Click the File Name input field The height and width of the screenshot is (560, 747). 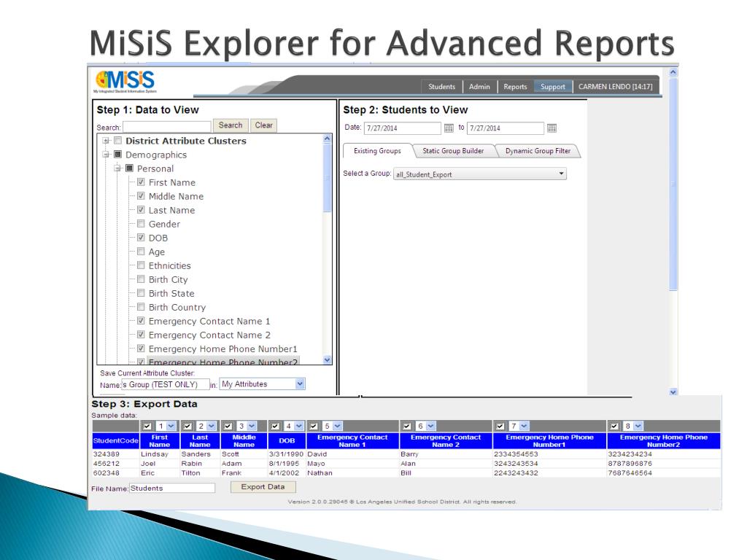[x=172, y=488]
